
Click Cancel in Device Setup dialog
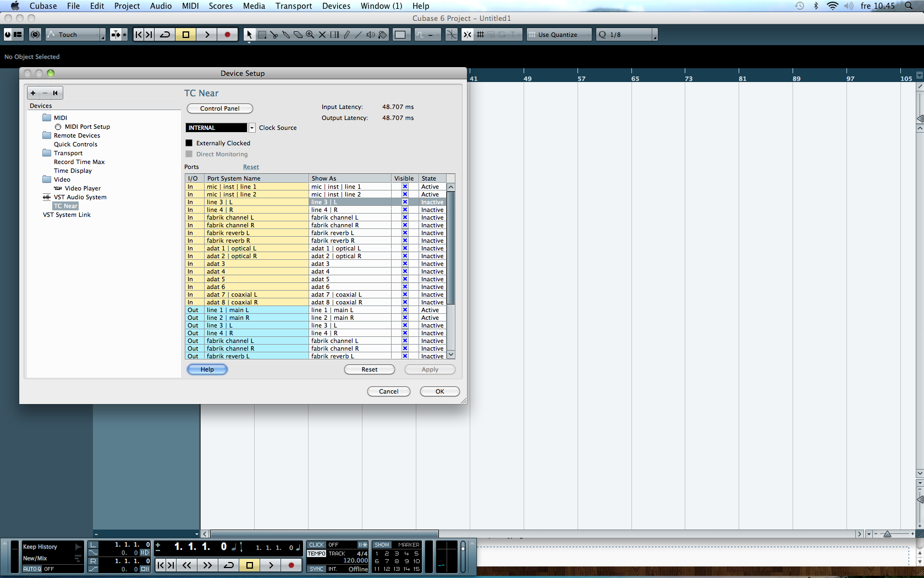point(389,391)
